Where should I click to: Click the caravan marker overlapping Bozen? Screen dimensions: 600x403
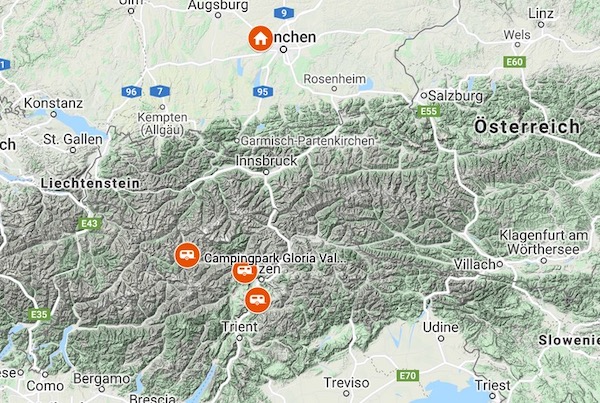[245, 271]
